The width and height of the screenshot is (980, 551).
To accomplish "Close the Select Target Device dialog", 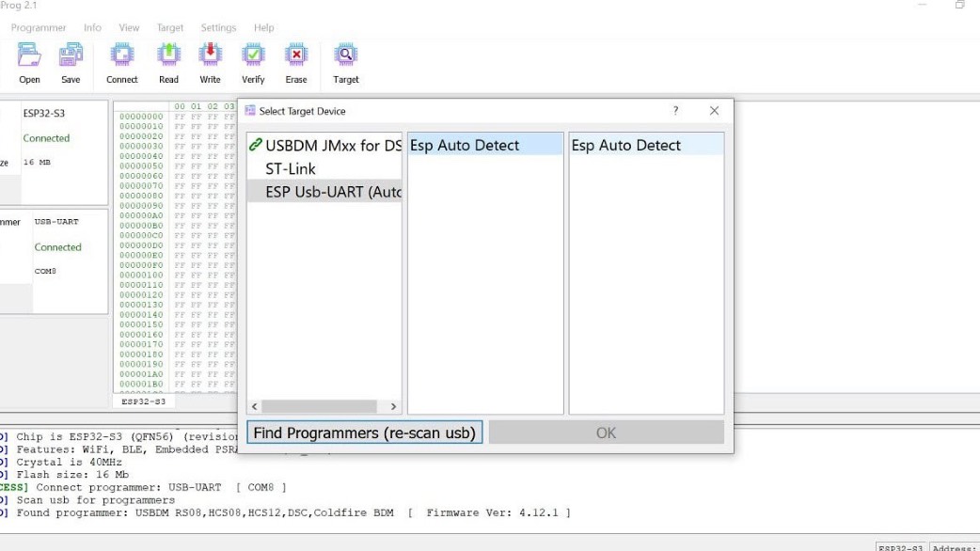I will coord(715,111).
